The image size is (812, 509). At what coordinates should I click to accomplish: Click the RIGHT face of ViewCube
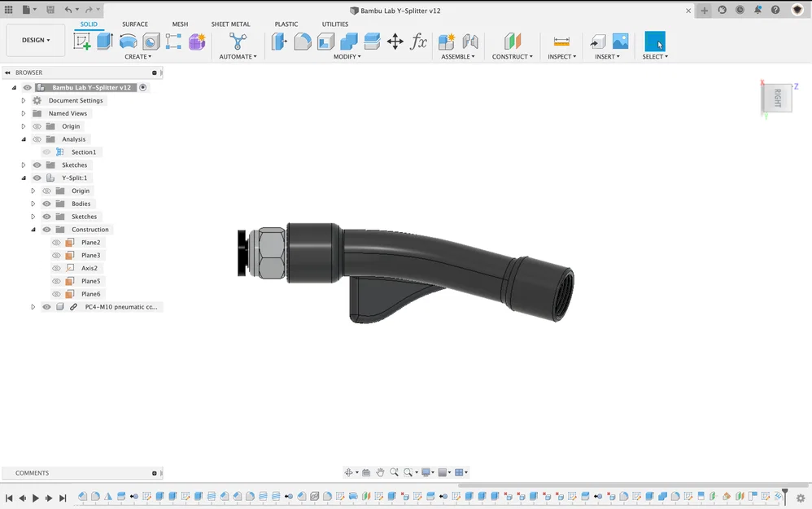(x=777, y=98)
